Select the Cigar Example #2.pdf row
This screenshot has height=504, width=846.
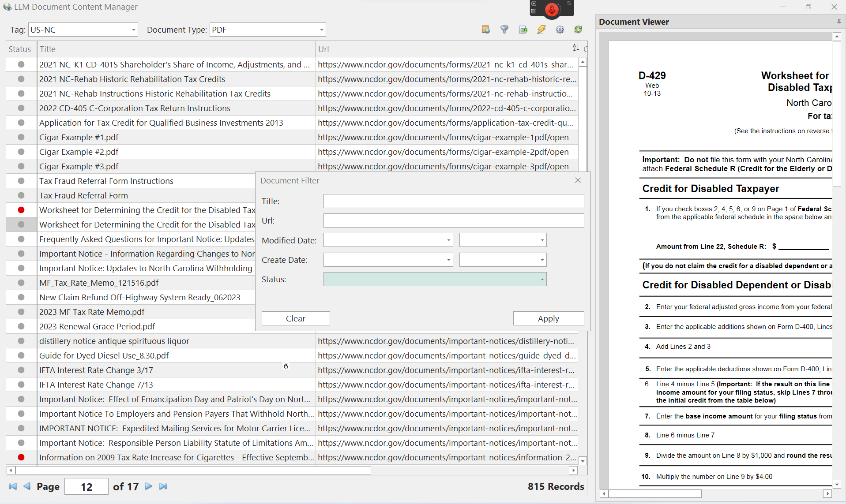click(x=292, y=152)
